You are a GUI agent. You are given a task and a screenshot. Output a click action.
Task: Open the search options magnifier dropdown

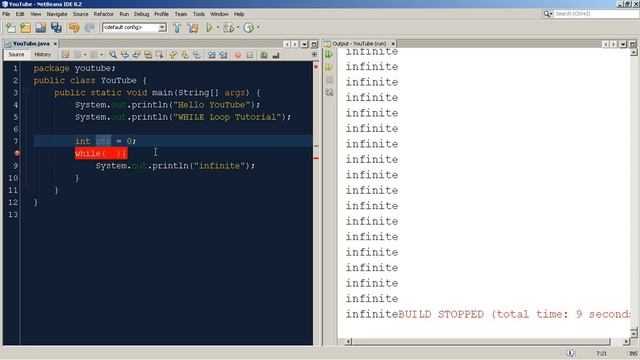click(547, 14)
